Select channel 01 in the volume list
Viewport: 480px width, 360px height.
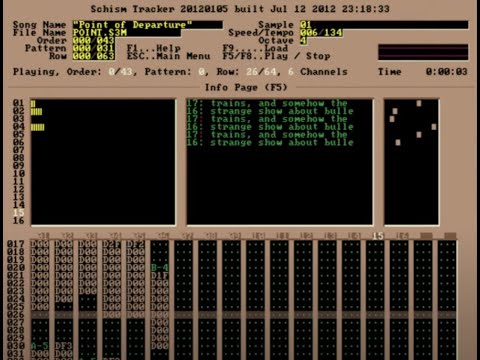coord(19,103)
